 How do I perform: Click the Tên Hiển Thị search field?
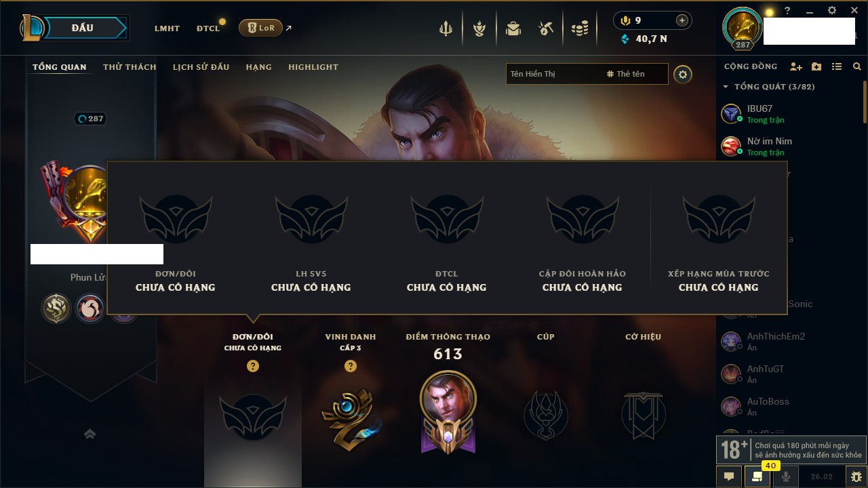(554, 74)
